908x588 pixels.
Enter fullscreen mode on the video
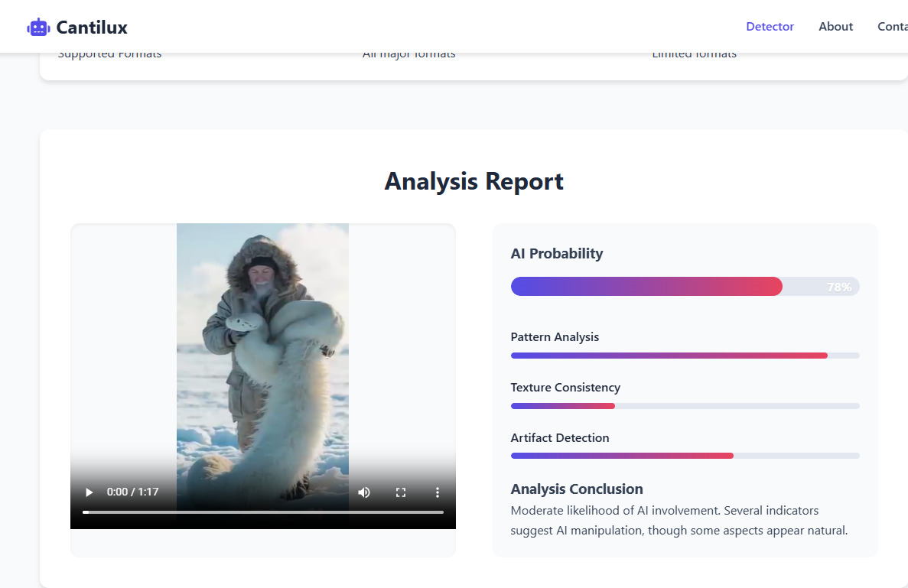[401, 492]
